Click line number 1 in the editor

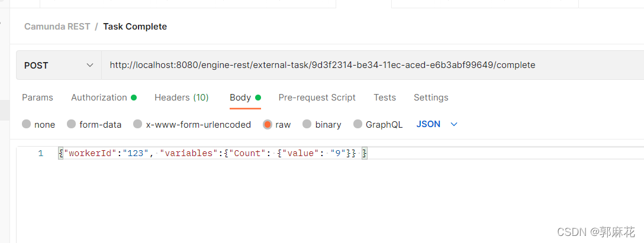(x=41, y=154)
